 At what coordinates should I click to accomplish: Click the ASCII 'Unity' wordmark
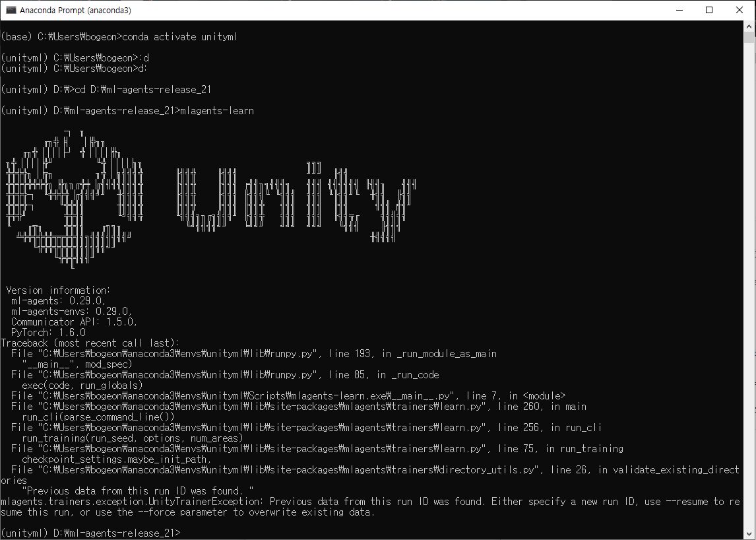(296, 202)
